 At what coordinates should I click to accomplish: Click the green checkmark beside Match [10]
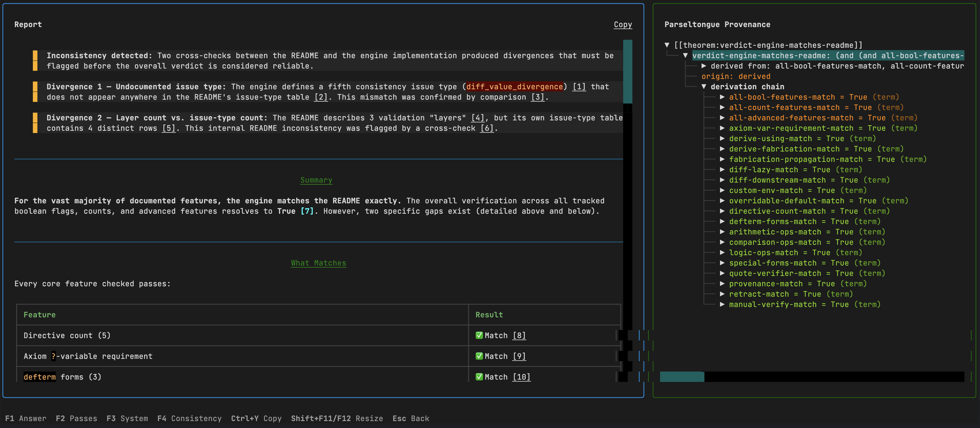click(479, 377)
